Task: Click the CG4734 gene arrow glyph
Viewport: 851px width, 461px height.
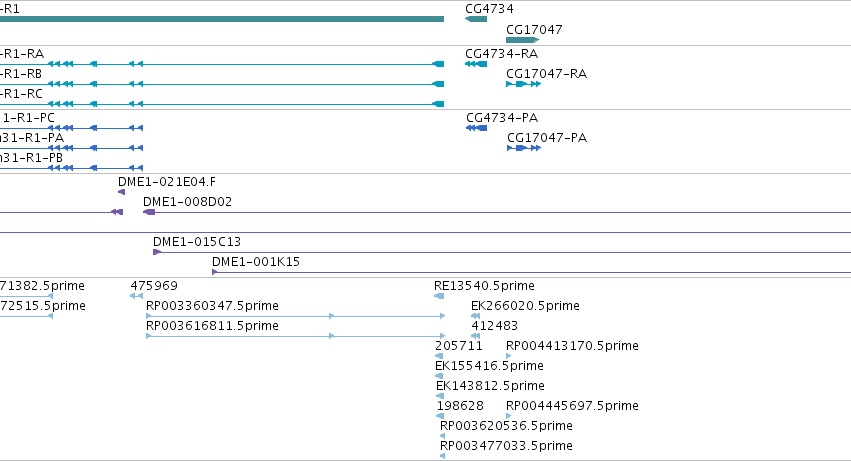Action: [476, 19]
